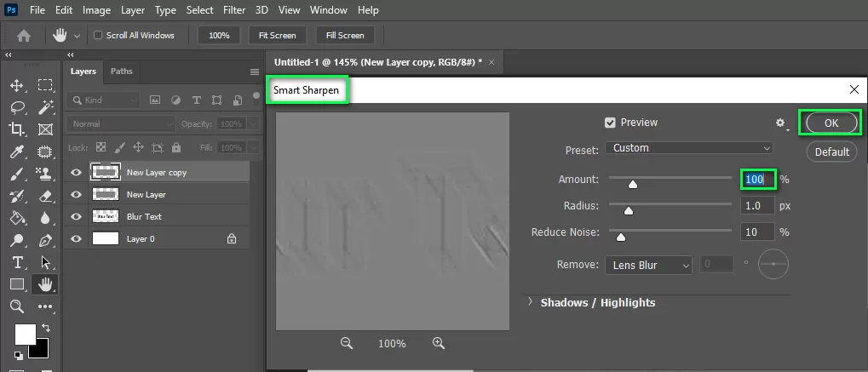Click the Radius slider handle
868x372 pixels.
coord(628,210)
